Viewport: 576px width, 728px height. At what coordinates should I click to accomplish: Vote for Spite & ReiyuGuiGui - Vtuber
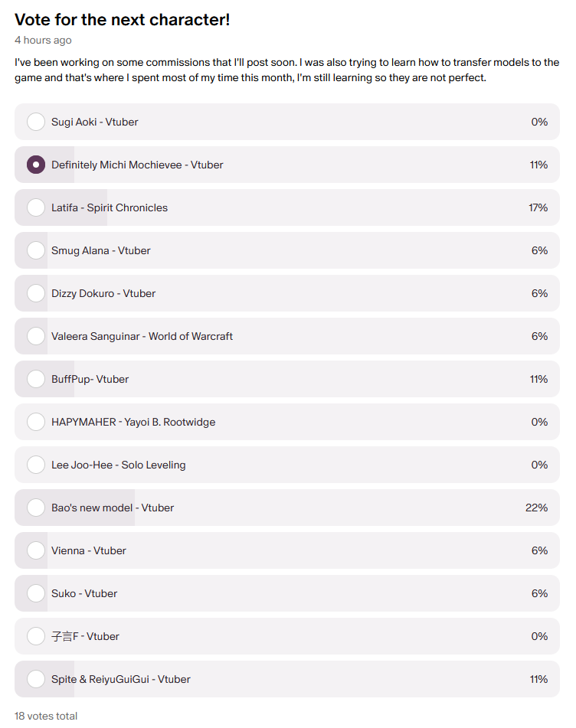tap(36, 679)
